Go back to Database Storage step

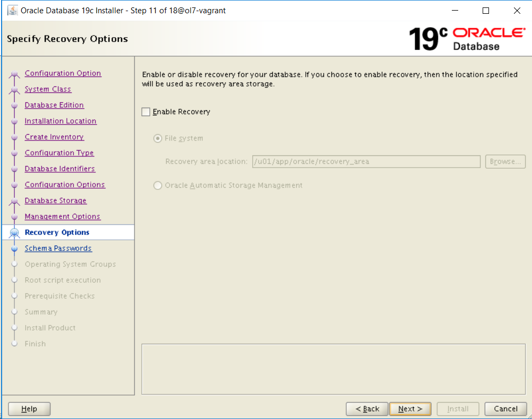(x=56, y=200)
